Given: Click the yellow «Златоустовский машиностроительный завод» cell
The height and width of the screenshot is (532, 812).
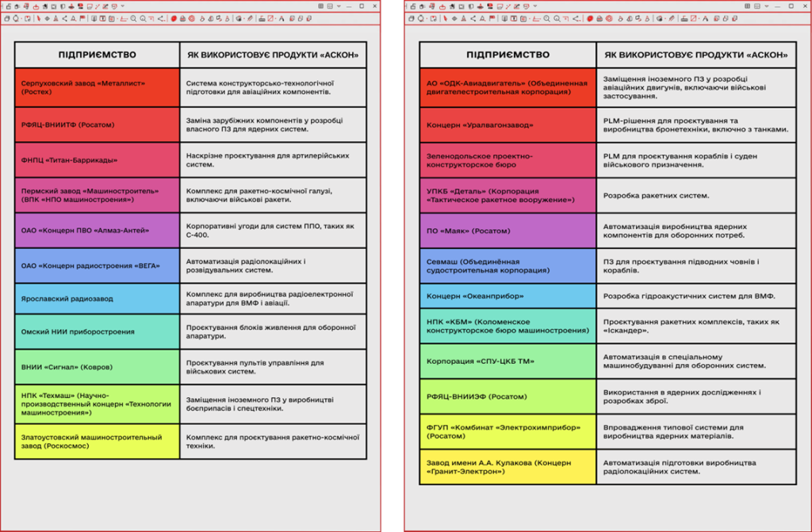Looking at the screenshot, I should [97, 441].
